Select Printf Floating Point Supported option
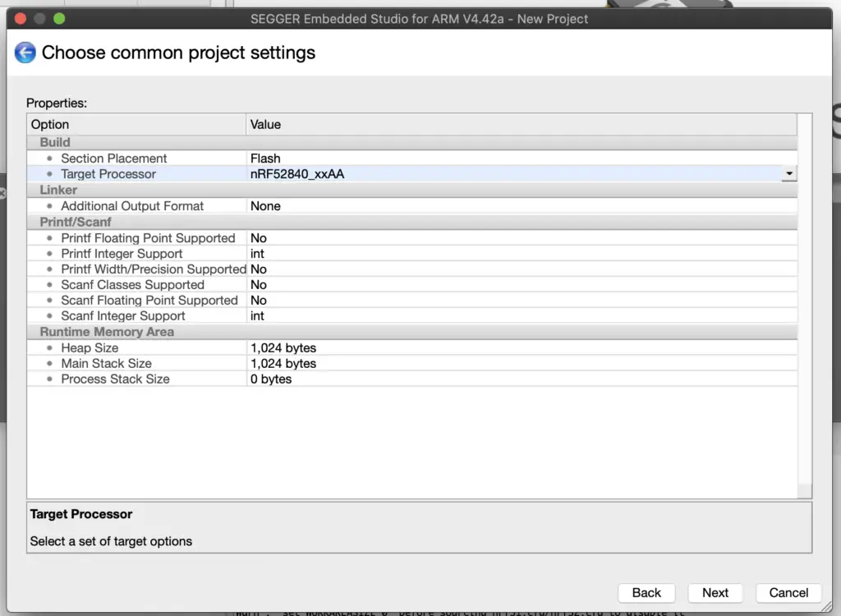 (148, 237)
